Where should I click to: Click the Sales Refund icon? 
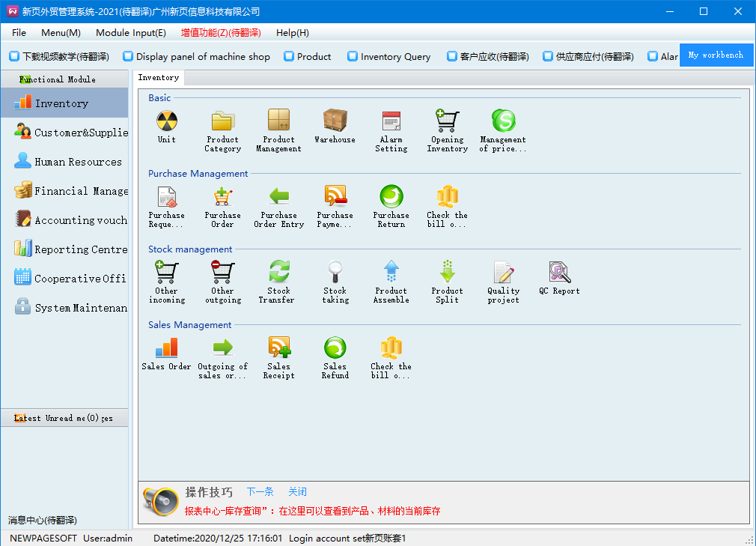click(335, 348)
